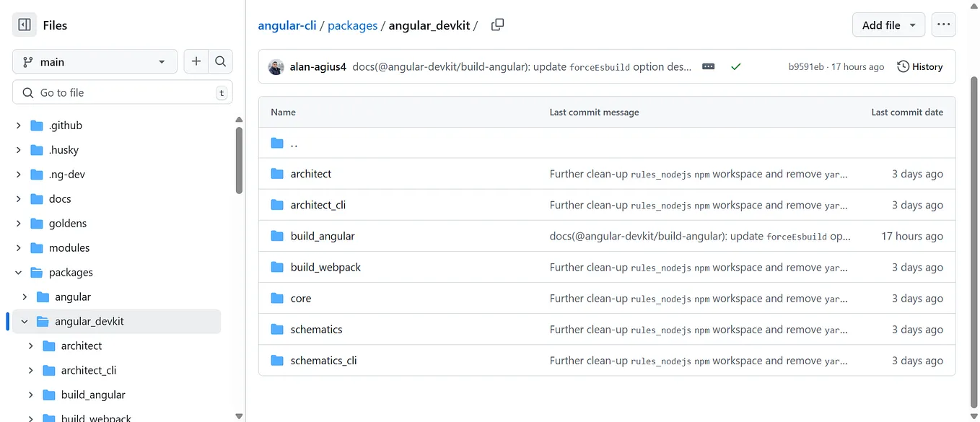Screen dimensions: 980x422
Task: Open the more options ellipsis button
Action: click(943, 25)
